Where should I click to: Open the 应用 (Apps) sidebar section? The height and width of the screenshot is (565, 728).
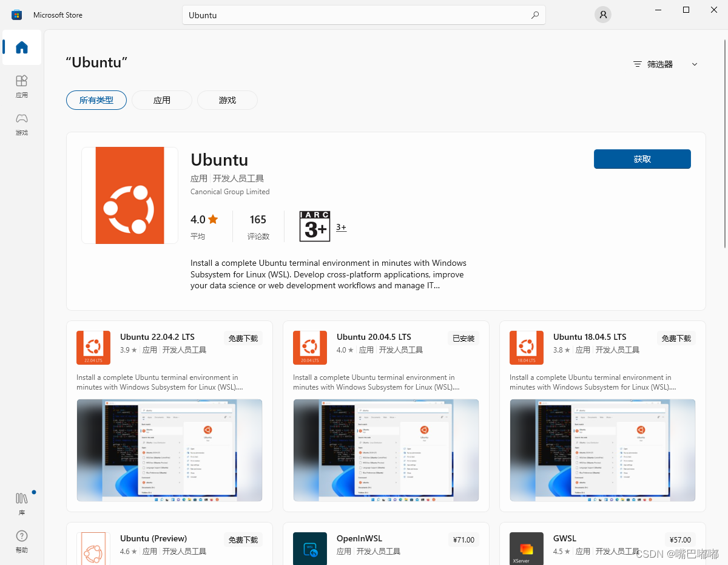coord(22,86)
